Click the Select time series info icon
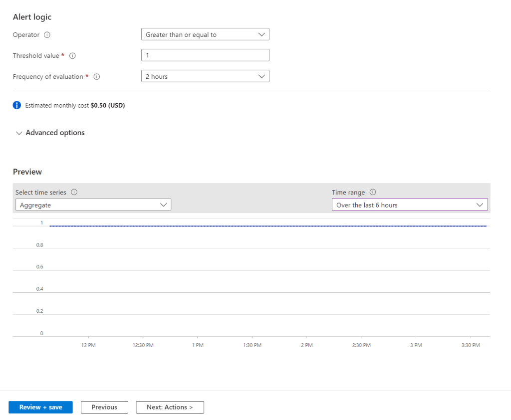 (74, 193)
